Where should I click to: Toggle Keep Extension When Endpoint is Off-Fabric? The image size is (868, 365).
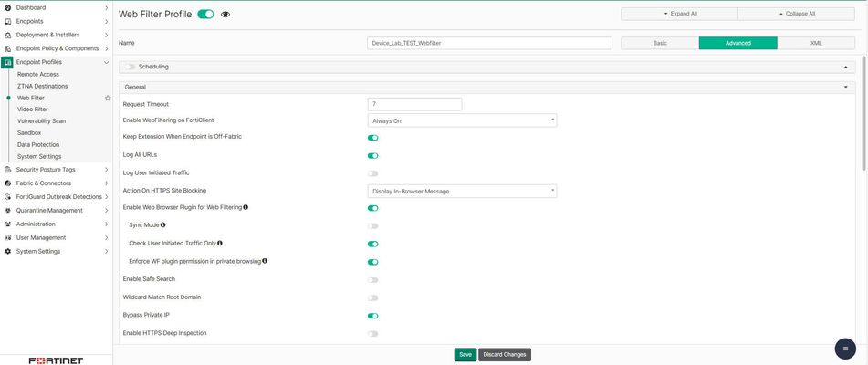pyautogui.click(x=373, y=138)
